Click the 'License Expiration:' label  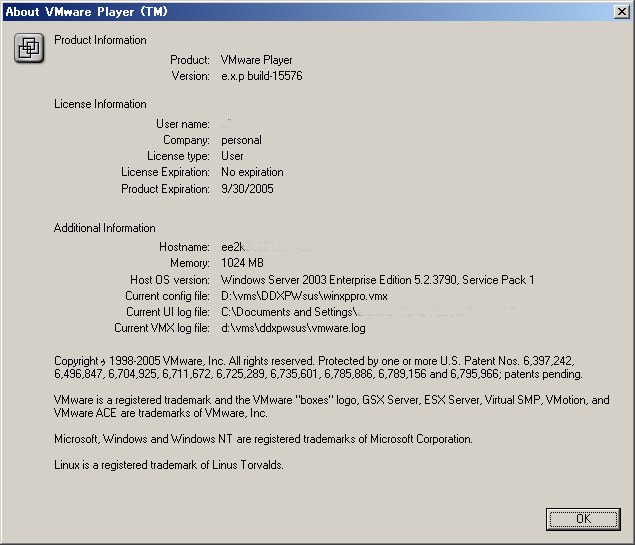click(165, 172)
